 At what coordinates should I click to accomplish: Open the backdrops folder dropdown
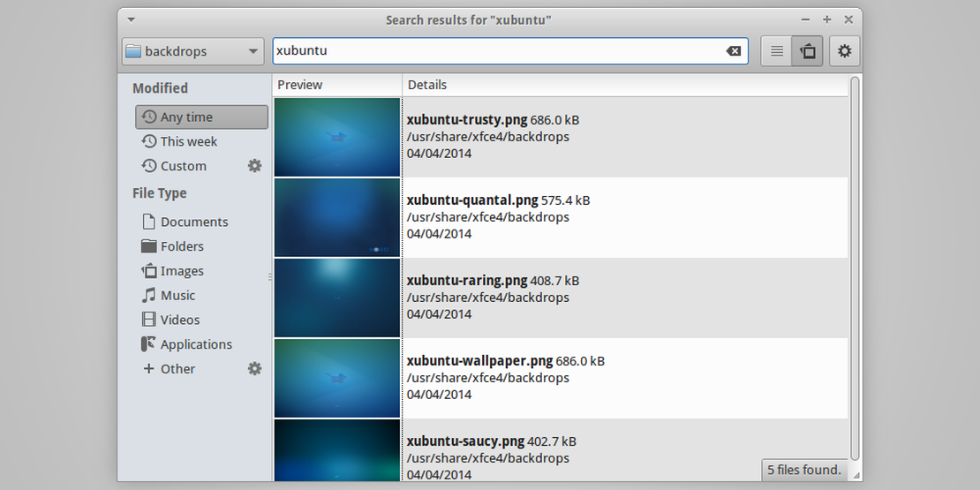click(x=192, y=51)
